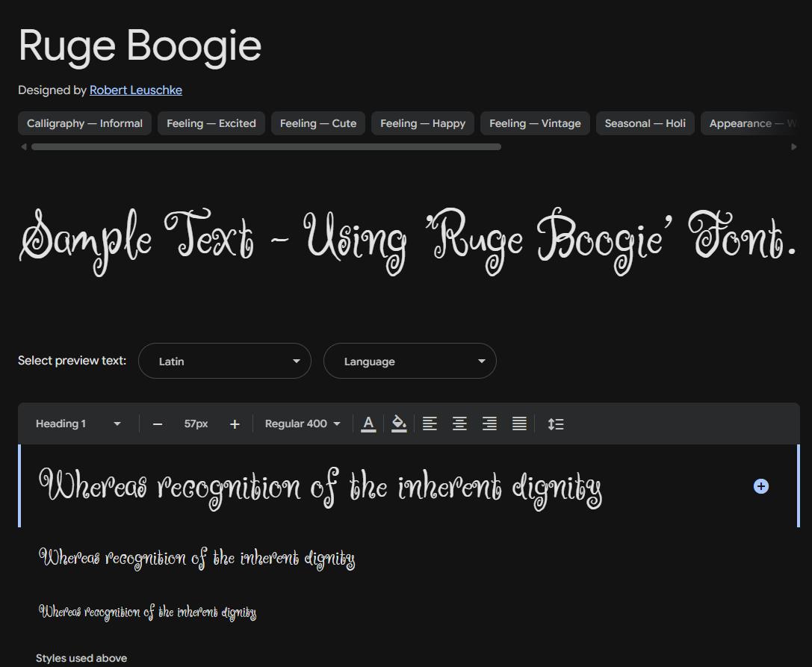Click the Select preview text label

pos(72,361)
